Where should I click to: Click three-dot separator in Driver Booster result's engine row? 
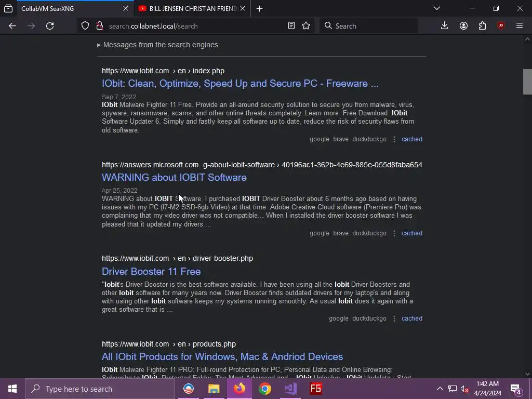click(x=394, y=318)
